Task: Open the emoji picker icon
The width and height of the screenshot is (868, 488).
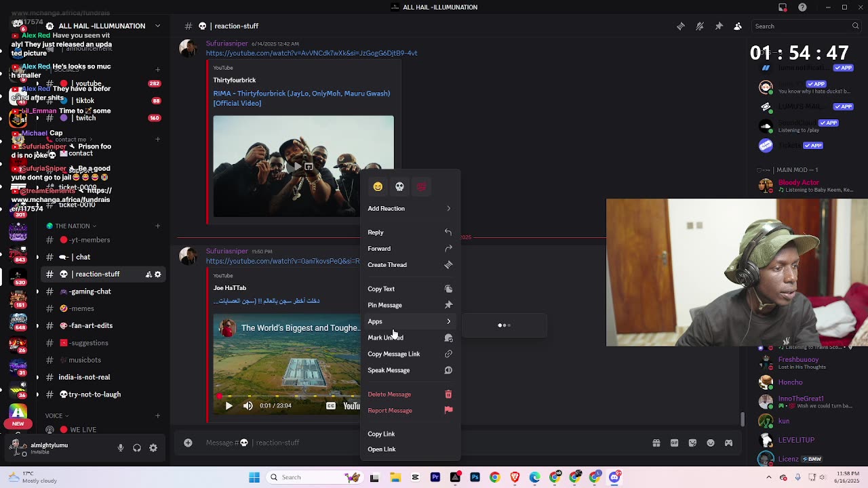Action: click(711, 443)
